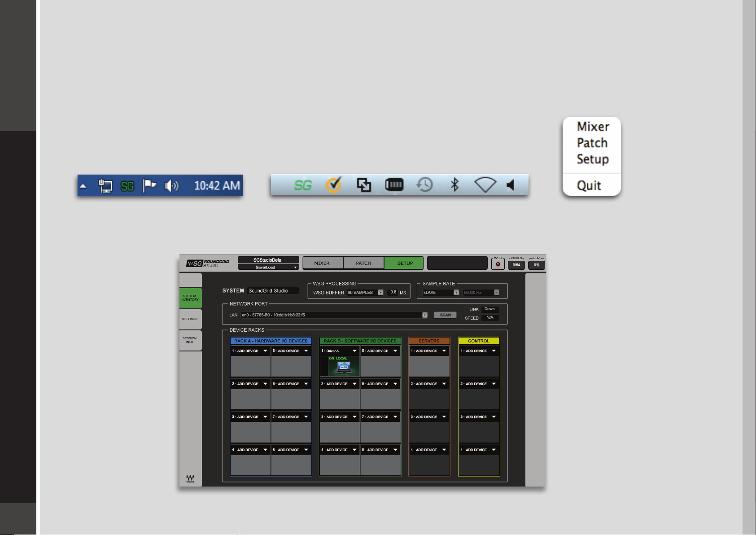Screen dimensions: 756x535
Task: Click the Bluetooth menu bar icon
Action: 454,184
